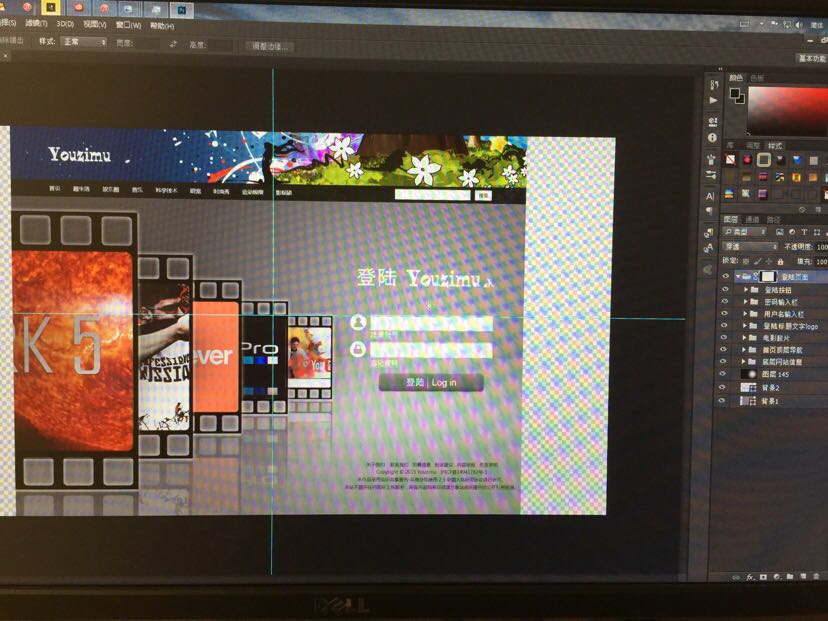The image size is (828, 621).
Task: Open the 视图(V) menu
Action: pyautogui.click(x=95, y=24)
